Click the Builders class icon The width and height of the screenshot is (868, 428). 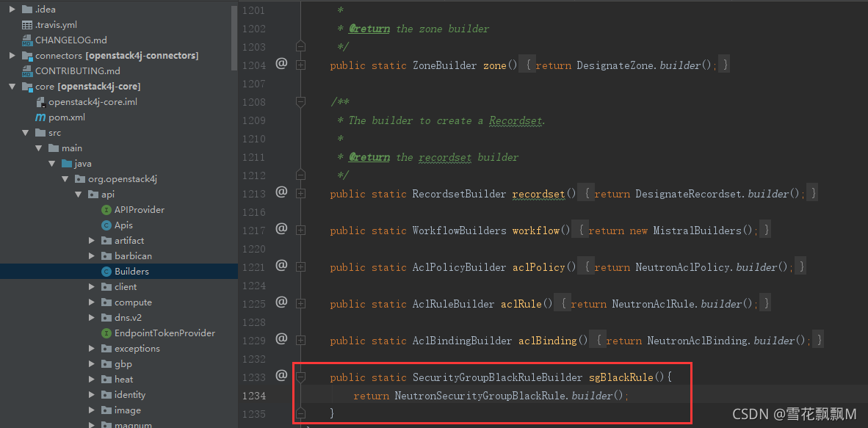tap(106, 272)
